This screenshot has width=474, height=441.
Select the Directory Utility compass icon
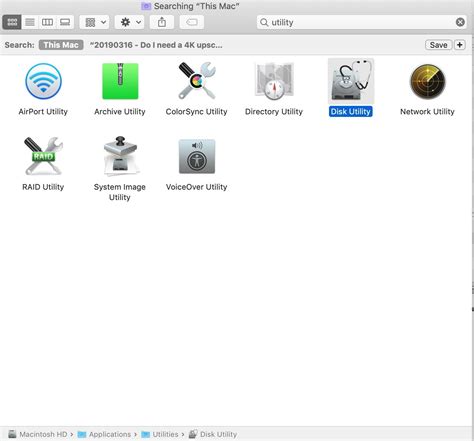click(x=274, y=81)
